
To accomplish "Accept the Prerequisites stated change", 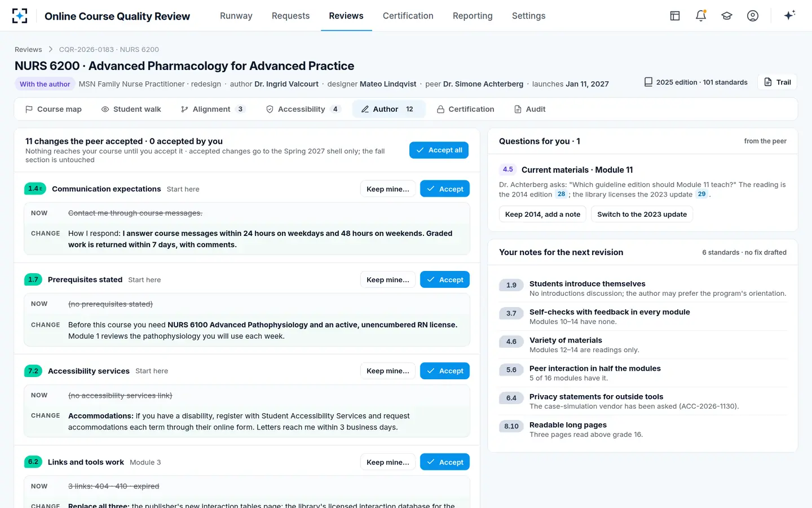I will point(445,280).
